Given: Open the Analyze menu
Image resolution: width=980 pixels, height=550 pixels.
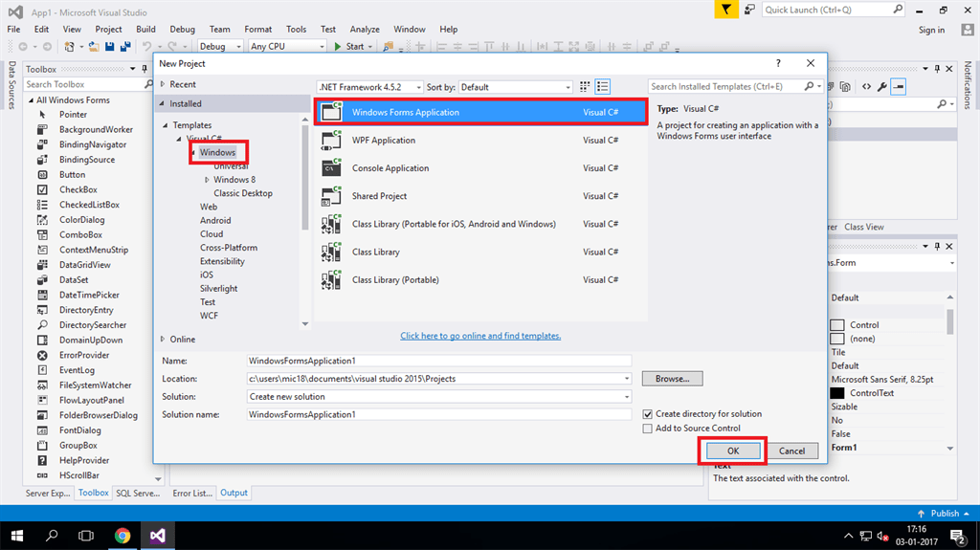Looking at the screenshot, I should (x=365, y=30).
